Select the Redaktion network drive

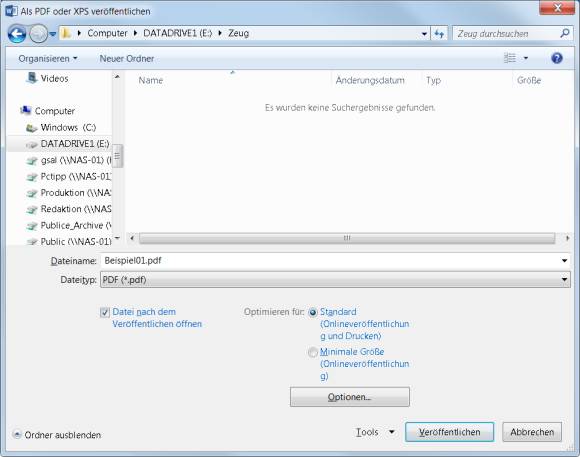(75, 209)
